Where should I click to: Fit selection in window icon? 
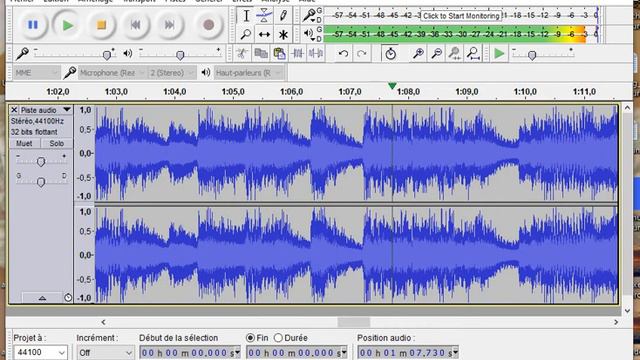(x=455, y=53)
